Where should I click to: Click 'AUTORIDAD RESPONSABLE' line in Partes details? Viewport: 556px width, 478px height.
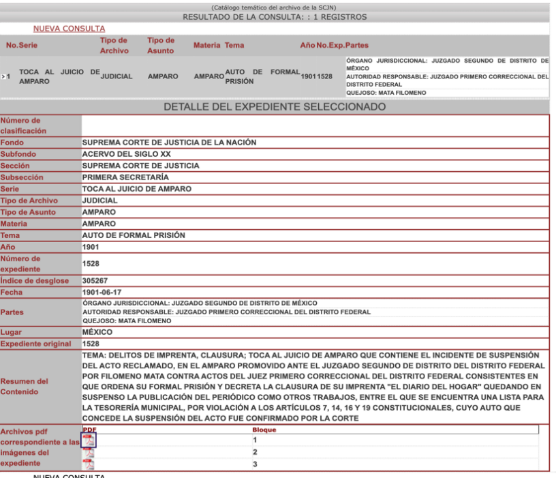click(227, 312)
